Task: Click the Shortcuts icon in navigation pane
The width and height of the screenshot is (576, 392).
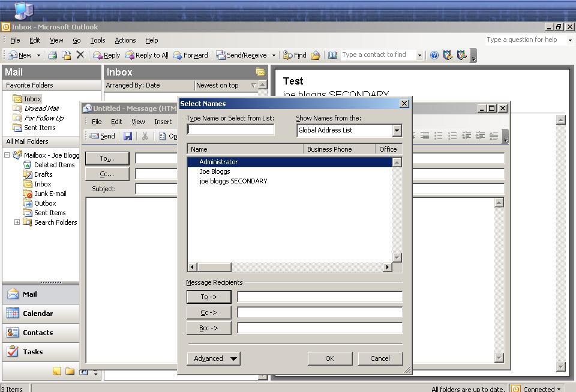Action: click(83, 372)
